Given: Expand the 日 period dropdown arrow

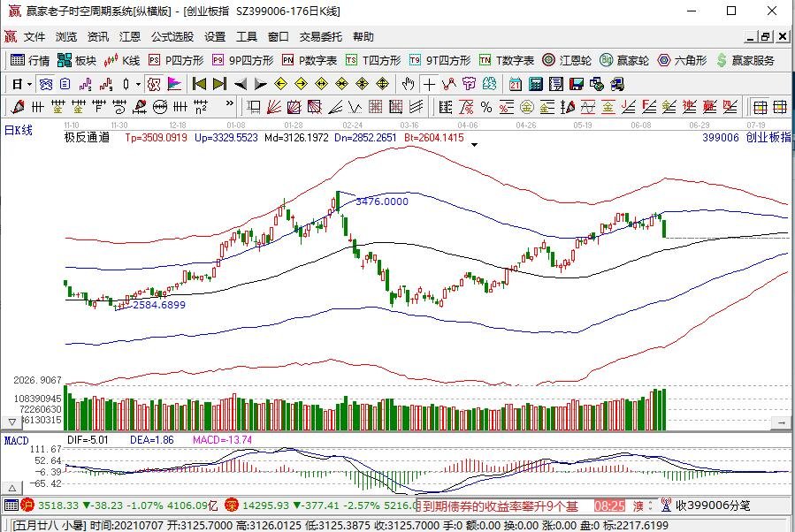Looking at the screenshot, I should [x=29, y=84].
